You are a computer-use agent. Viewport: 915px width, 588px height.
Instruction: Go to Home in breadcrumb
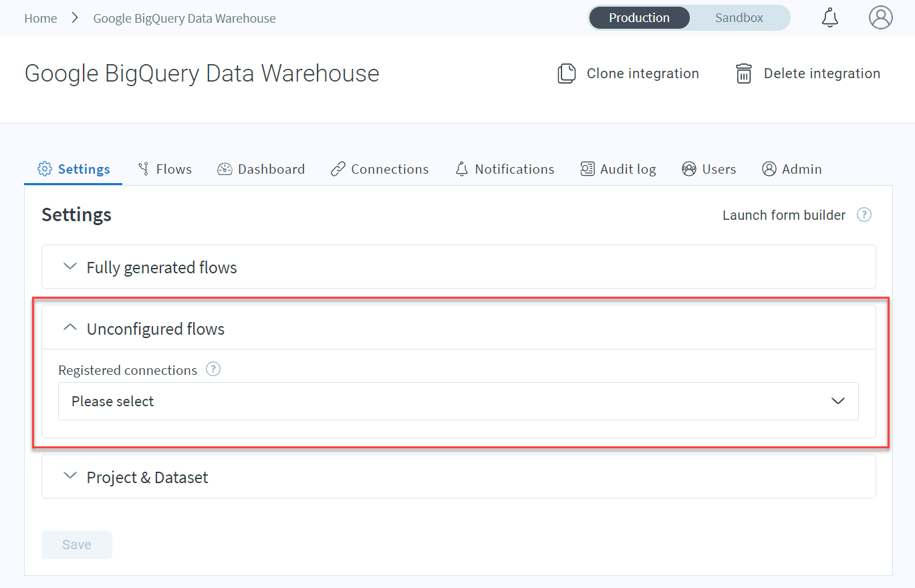(41, 18)
